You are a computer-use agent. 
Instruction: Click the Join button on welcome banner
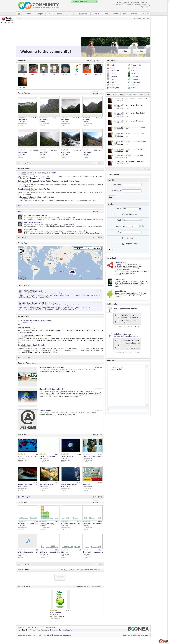coord(124,52)
